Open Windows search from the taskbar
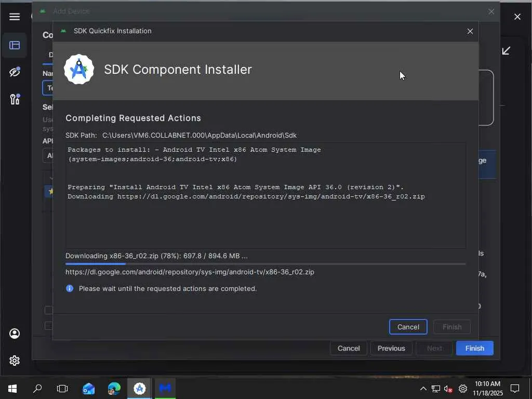 [37, 389]
